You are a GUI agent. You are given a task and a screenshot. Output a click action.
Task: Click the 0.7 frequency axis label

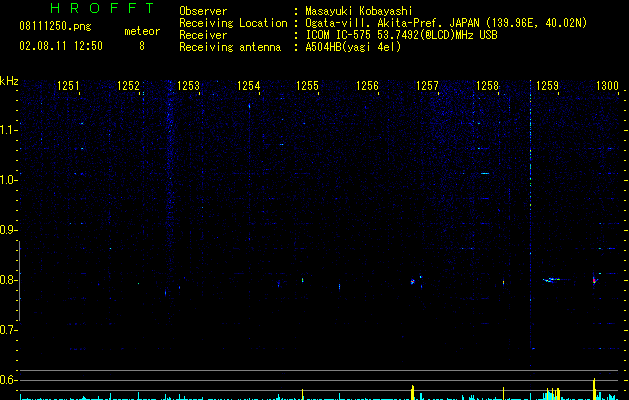pyautogui.click(x=8, y=330)
